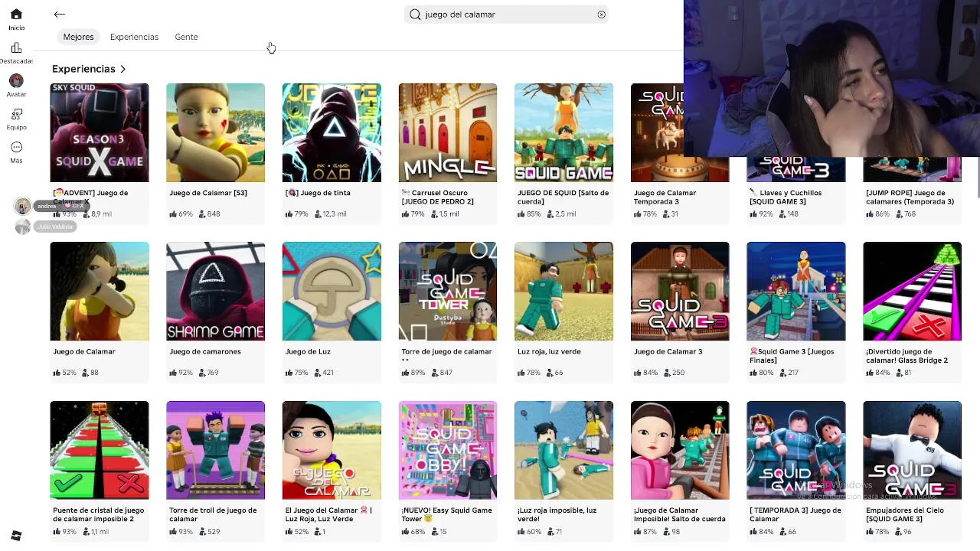Viewport: 980px width, 551px height.
Task: Click 'Juego de Luz' title text
Action: coord(308,352)
